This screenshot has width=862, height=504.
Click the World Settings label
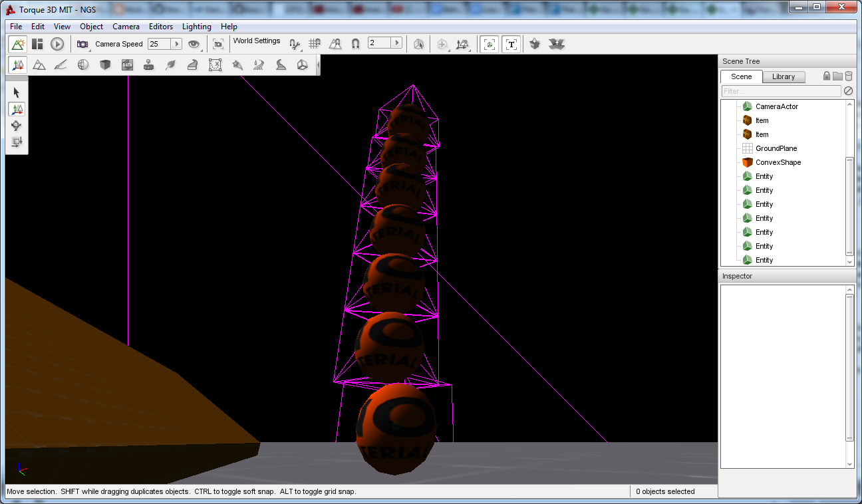pos(257,41)
